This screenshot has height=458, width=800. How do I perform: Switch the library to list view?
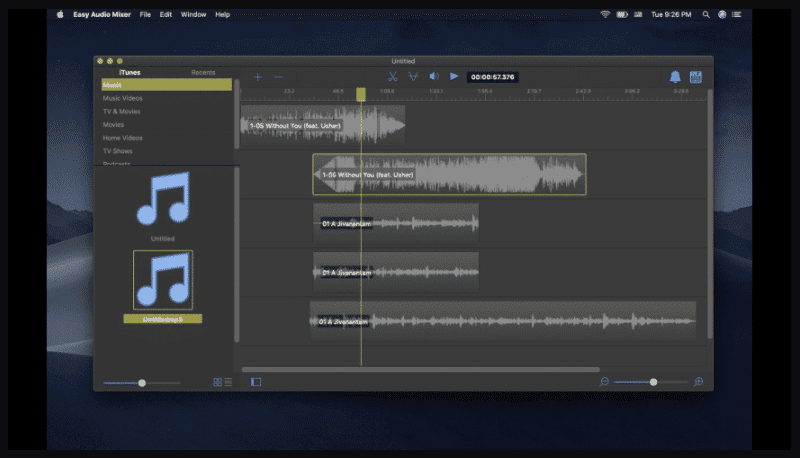tap(228, 382)
